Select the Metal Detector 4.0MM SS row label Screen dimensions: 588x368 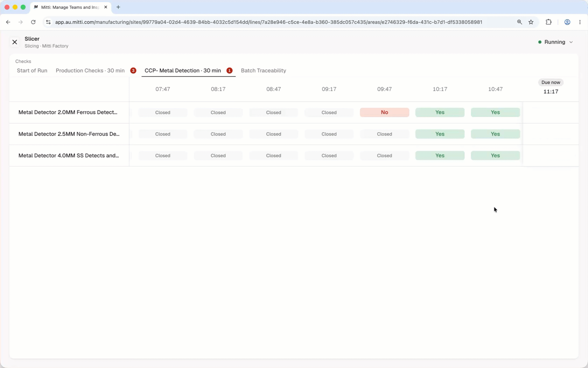tap(69, 155)
